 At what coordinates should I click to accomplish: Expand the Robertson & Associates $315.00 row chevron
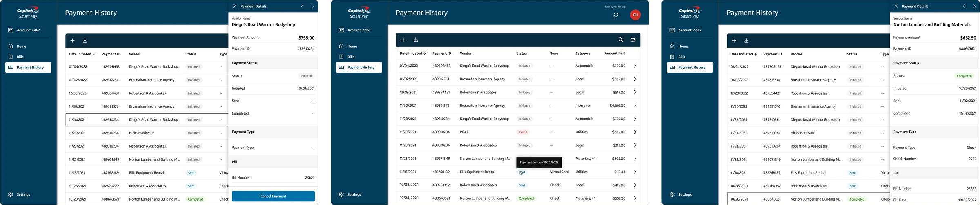[635, 145]
